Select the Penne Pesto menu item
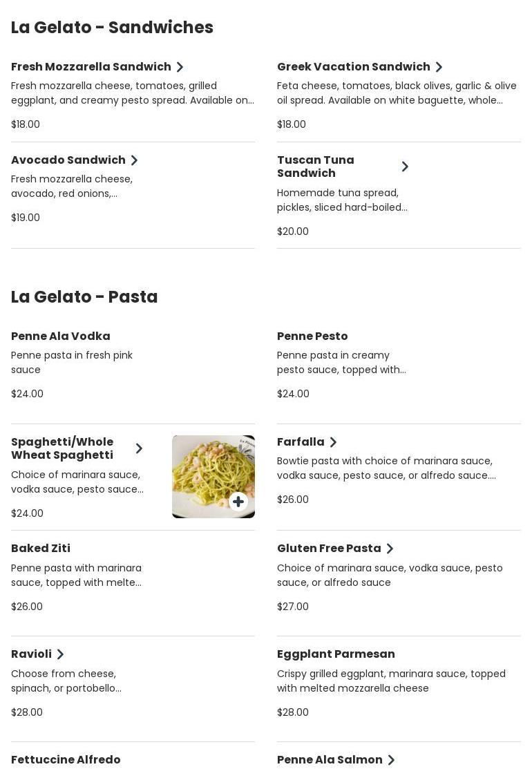This screenshot has width=532, height=769. pyautogui.click(x=312, y=336)
